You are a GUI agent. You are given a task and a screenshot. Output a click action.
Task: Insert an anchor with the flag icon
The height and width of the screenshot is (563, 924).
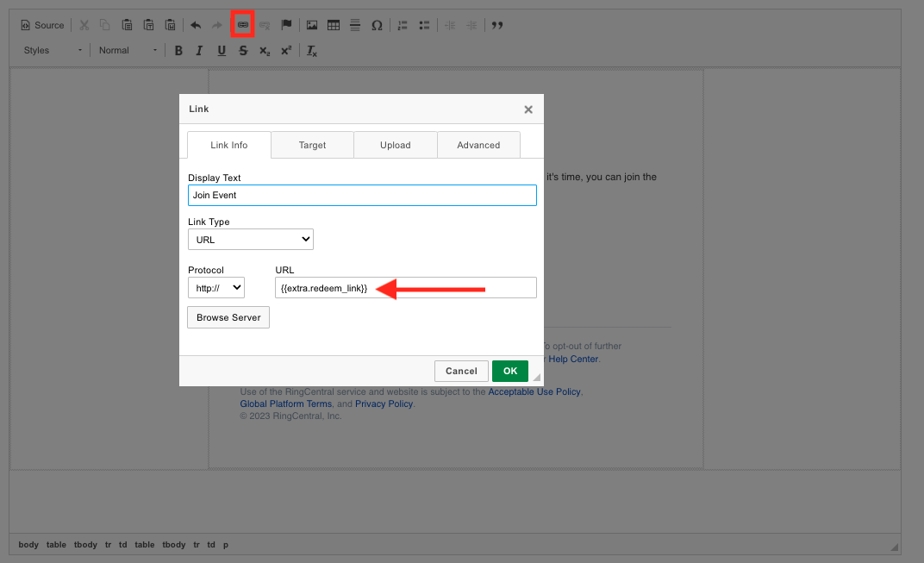coord(286,25)
